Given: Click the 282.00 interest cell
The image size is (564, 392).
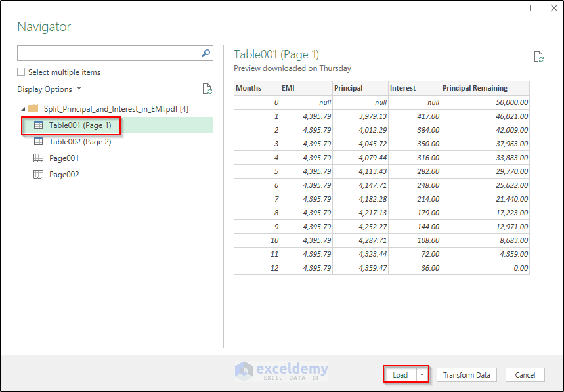Looking at the screenshot, I should tap(415, 171).
